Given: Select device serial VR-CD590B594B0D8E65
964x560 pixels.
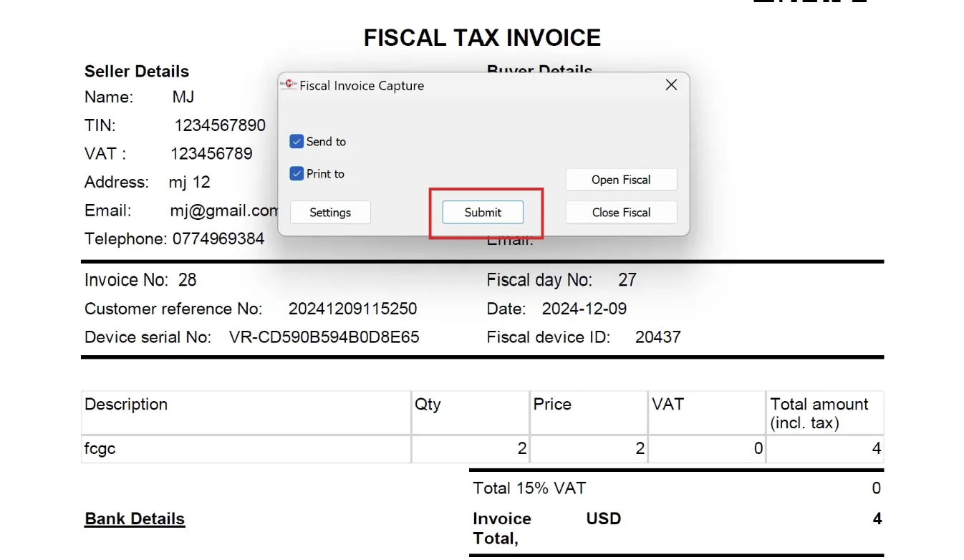Looking at the screenshot, I should 324,337.
